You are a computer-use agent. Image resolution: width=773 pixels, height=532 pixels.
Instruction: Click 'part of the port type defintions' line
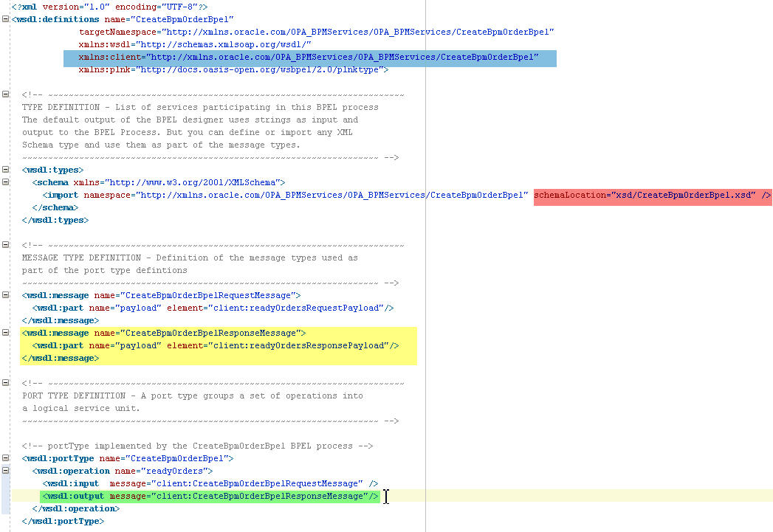[x=105, y=271]
